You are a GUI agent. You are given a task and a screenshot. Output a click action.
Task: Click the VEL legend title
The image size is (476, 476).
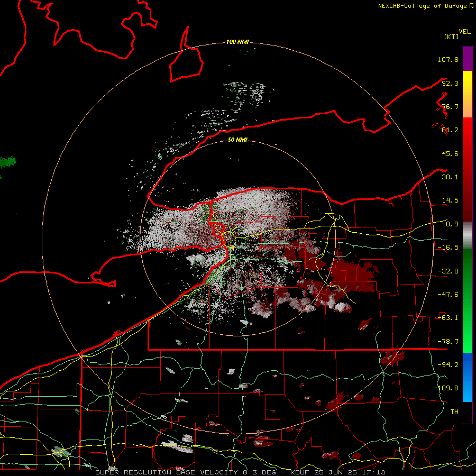click(x=464, y=32)
